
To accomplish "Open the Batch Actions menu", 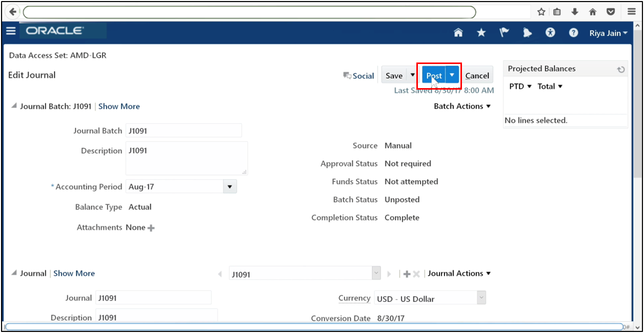I will click(x=462, y=106).
